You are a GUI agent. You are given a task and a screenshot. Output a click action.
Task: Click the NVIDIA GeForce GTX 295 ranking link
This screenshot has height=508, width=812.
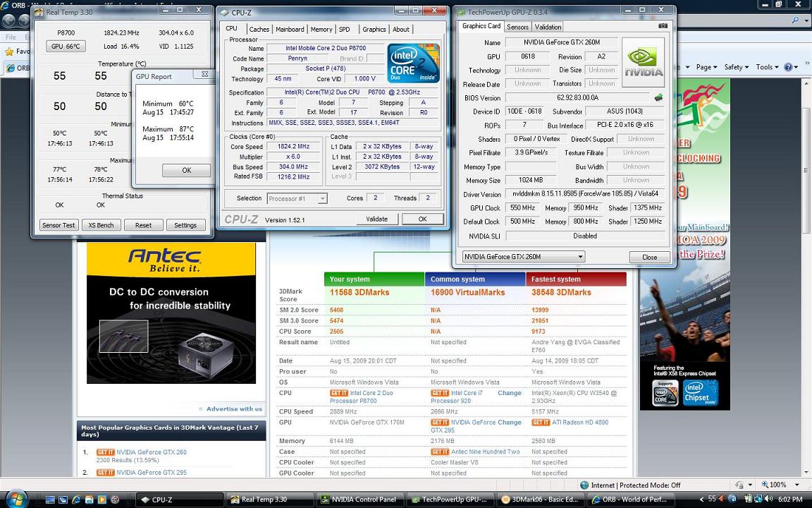152,472
